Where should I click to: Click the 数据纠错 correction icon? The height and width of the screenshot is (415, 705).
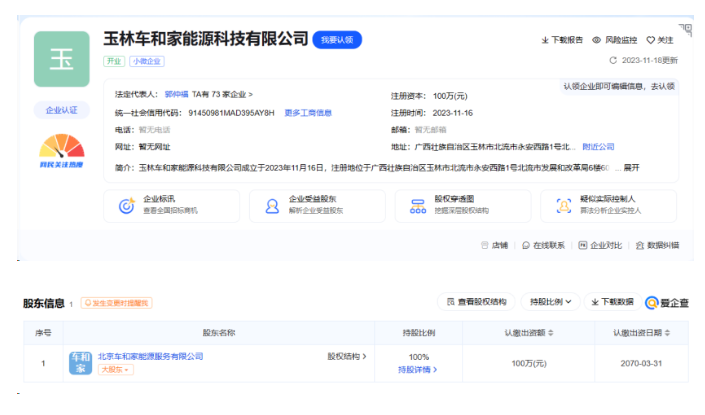coord(639,245)
